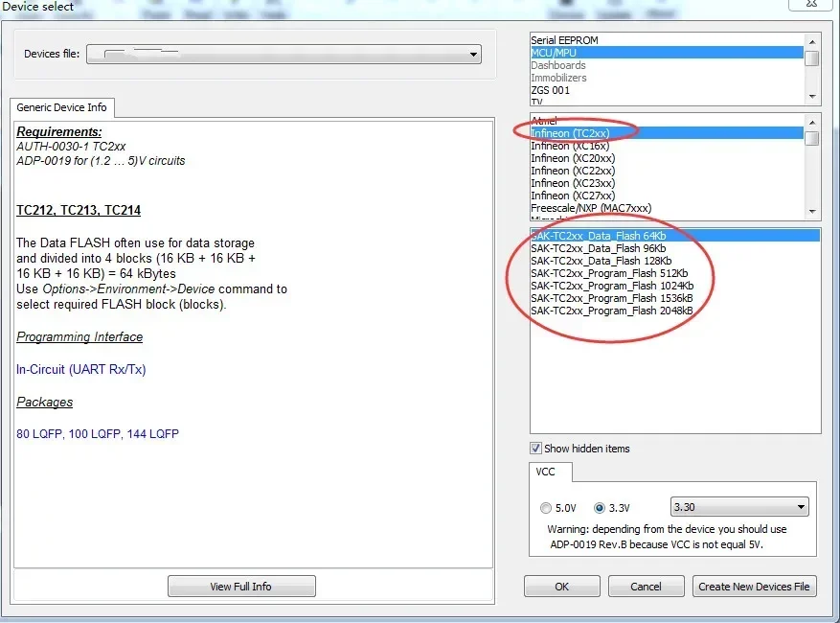Viewport: 840px width, 623px height.
Task: Click In-Circuit (UART Rx/Tx) text
Action: (80, 369)
